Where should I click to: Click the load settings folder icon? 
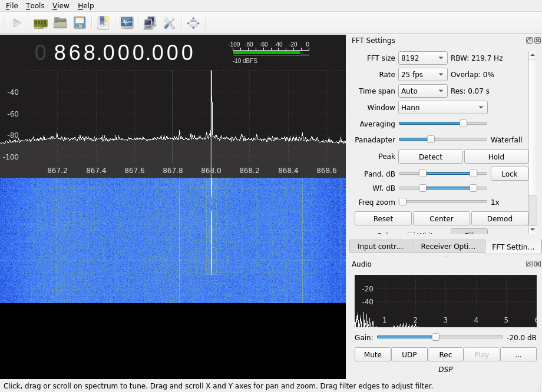pyautogui.click(x=60, y=23)
